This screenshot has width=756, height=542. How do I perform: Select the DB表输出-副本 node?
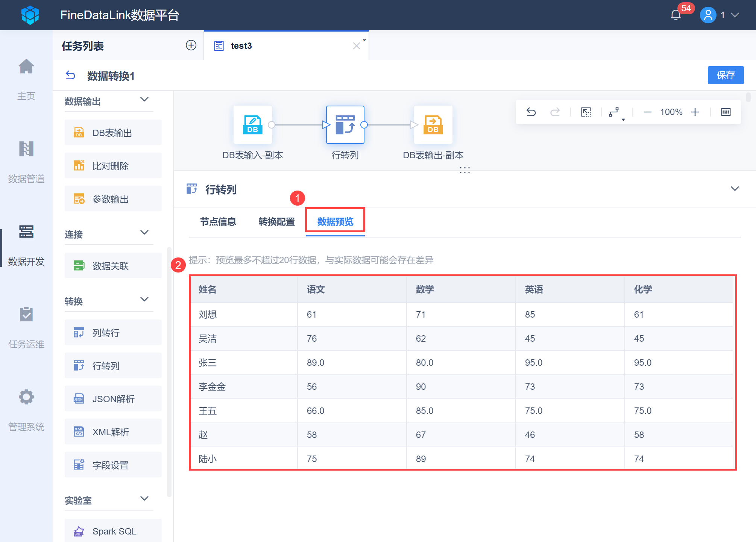coord(433,125)
